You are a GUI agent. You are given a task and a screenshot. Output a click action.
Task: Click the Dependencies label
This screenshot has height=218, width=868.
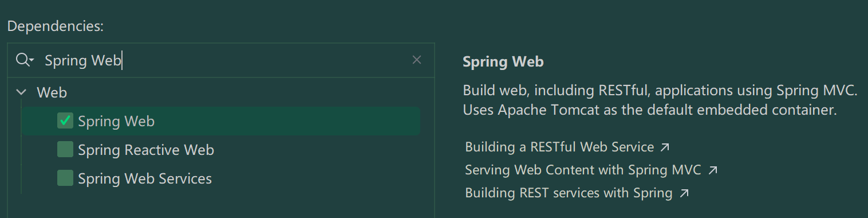tap(55, 26)
